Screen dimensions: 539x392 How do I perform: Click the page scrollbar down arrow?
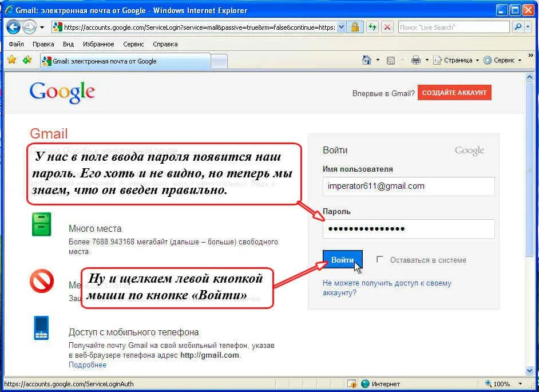point(529,371)
